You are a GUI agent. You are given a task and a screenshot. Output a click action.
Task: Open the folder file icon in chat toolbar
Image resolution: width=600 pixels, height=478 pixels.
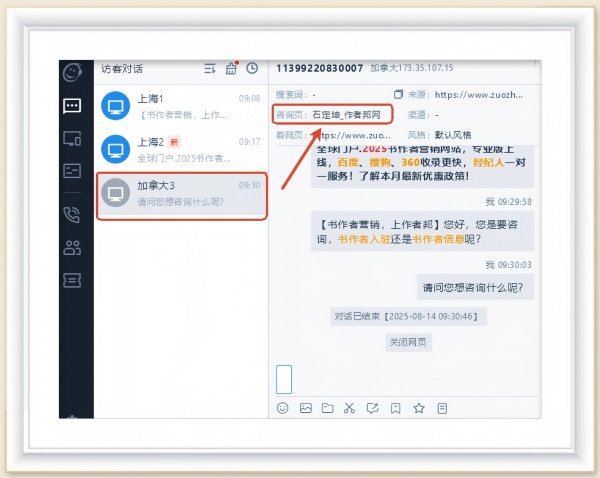point(327,408)
